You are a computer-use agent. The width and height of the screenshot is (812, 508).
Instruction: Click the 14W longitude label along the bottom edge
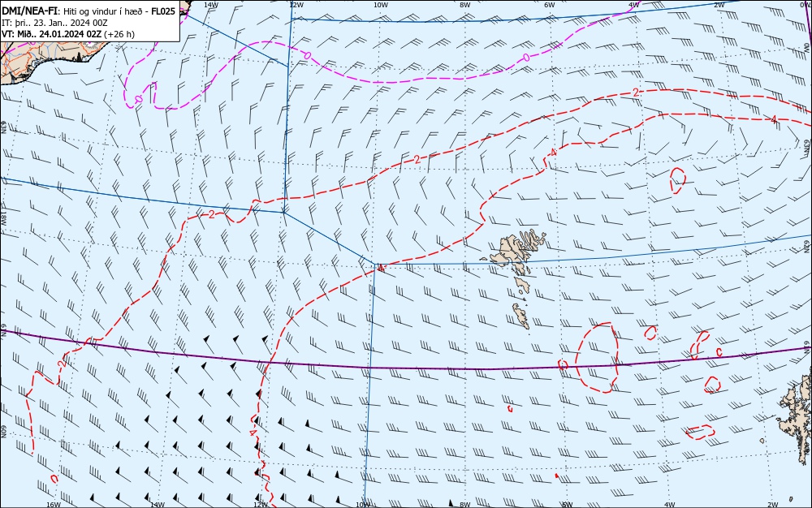[x=157, y=505]
